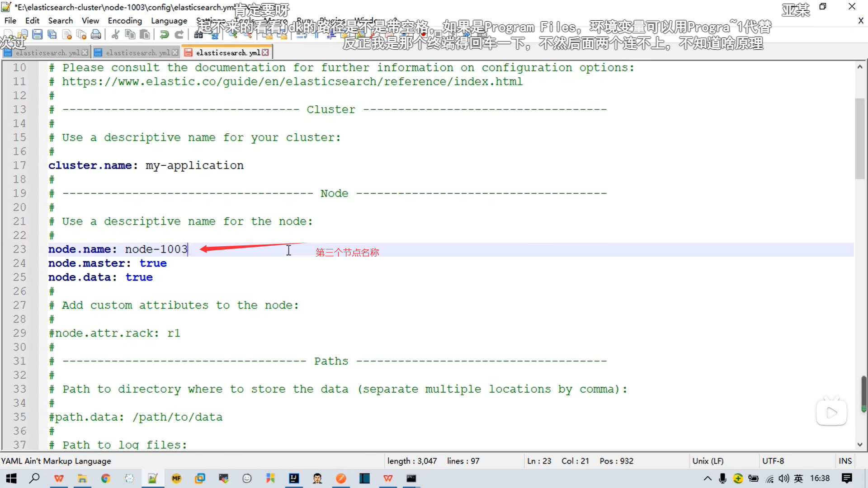Open the Language menu
The height and width of the screenshot is (488, 868).
(169, 21)
